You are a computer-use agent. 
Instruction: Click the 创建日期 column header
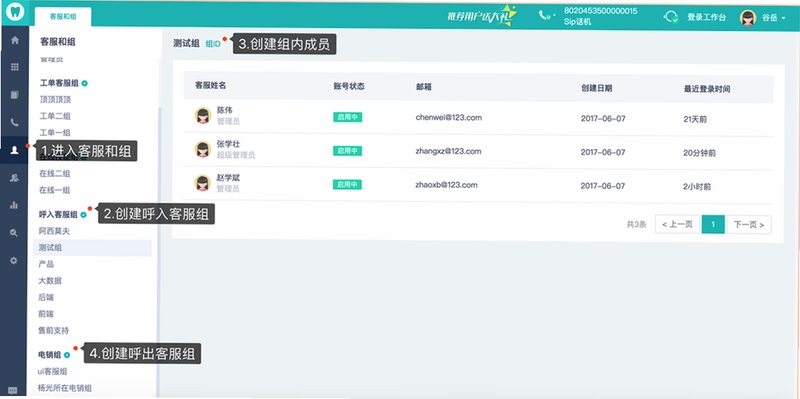point(596,88)
